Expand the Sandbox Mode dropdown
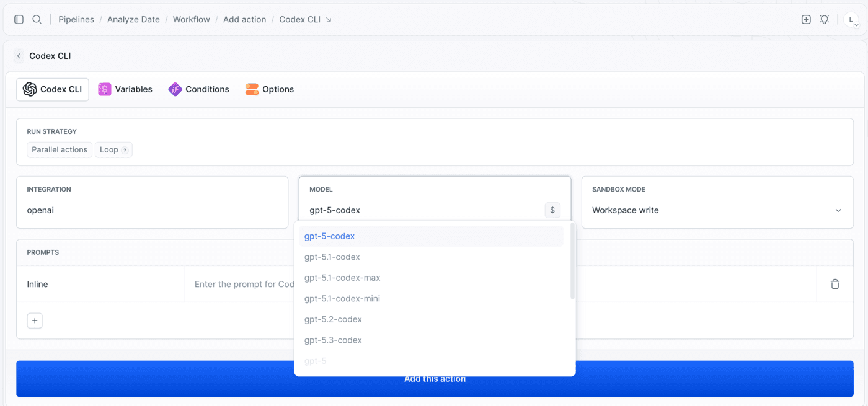This screenshot has height=406, width=868. tap(717, 210)
